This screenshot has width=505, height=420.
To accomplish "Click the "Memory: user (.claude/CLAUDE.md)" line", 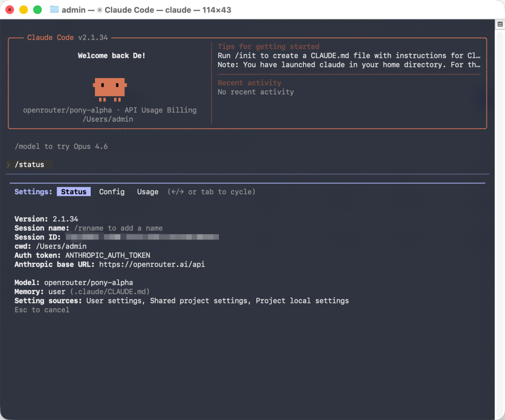I will (x=82, y=291).
